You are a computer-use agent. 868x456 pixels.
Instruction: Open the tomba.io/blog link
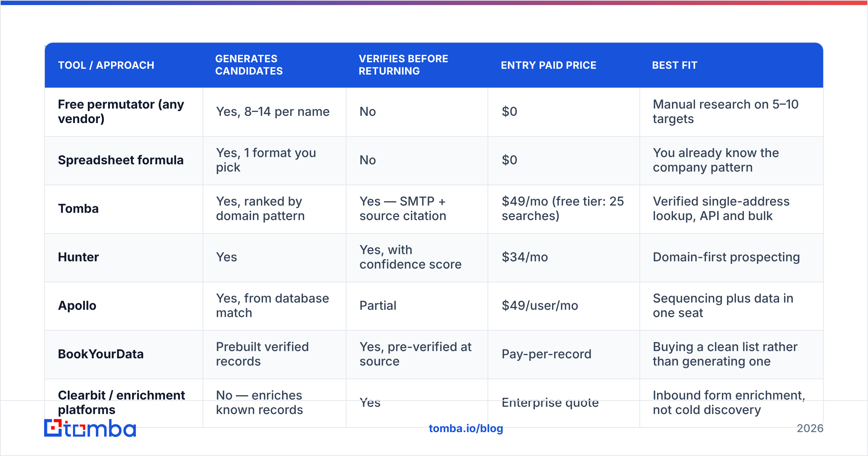[x=466, y=428]
